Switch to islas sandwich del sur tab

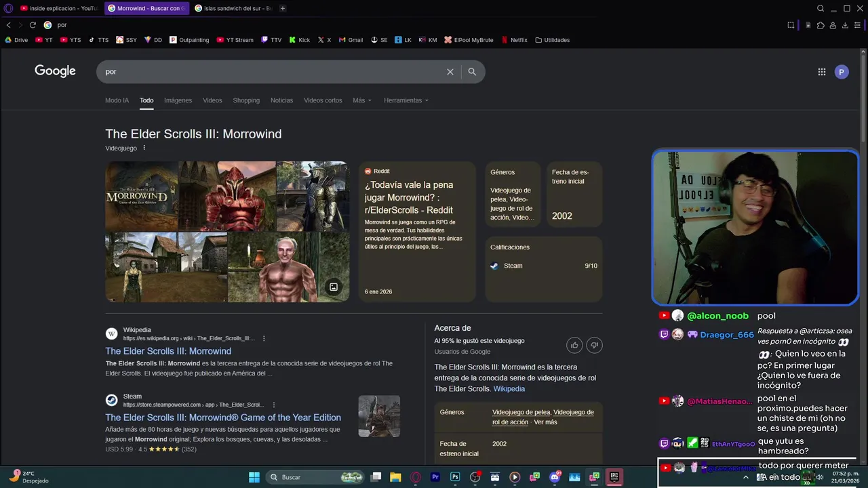coord(233,8)
